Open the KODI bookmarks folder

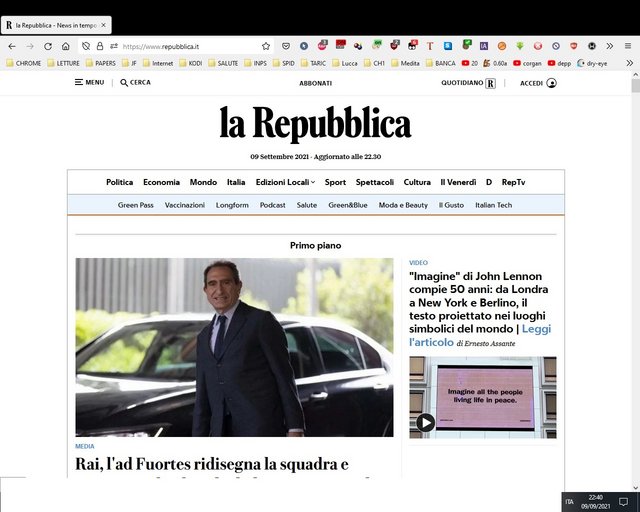[x=191, y=63]
